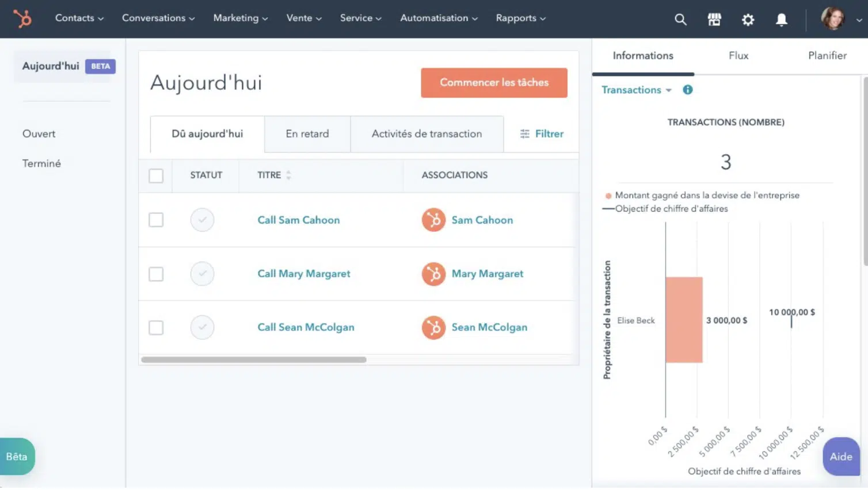Switch to the En retard tab
This screenshot has width=868, height=490.
tap(307, 134)
